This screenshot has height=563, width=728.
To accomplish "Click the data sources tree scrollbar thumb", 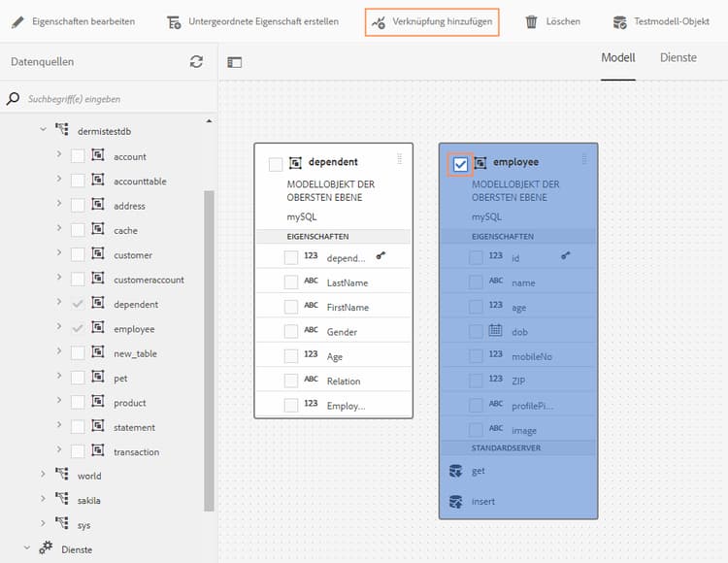I will [209, 350].
